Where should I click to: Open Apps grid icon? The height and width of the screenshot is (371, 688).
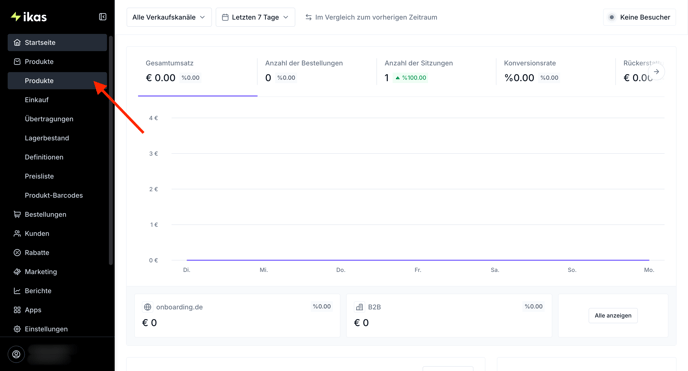tap(17, 310)
